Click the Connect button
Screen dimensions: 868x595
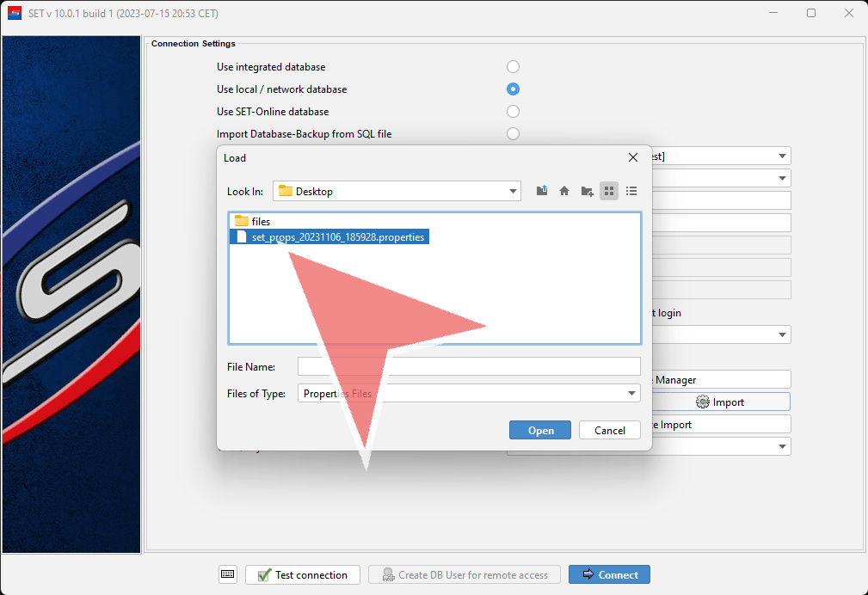(x=609, y=574)
